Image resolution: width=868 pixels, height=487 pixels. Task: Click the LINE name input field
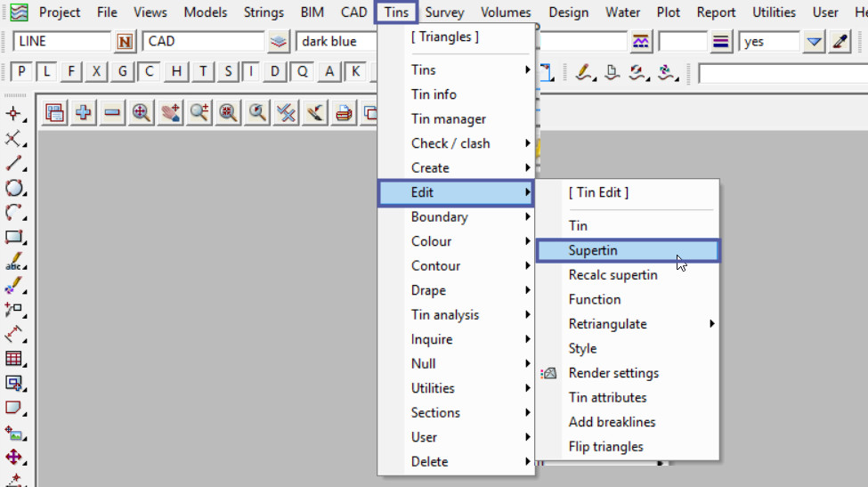click(62, 42)
